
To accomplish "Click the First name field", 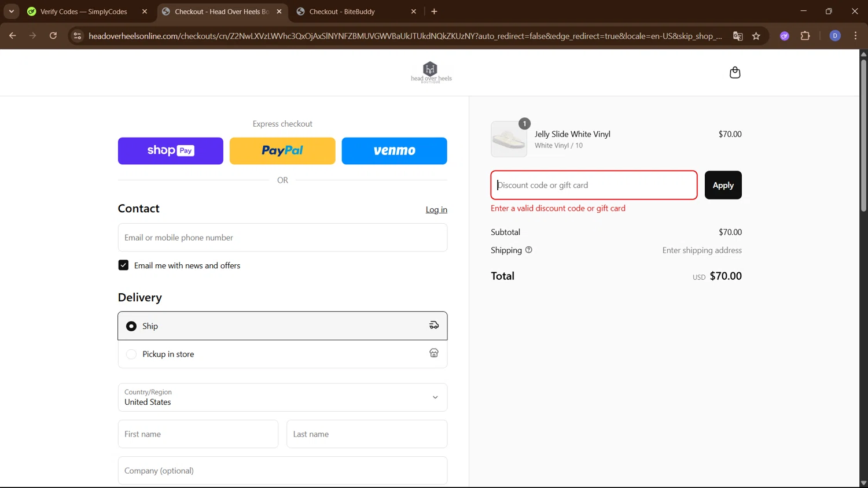I will pyautogui.click(x=198, y=434).
